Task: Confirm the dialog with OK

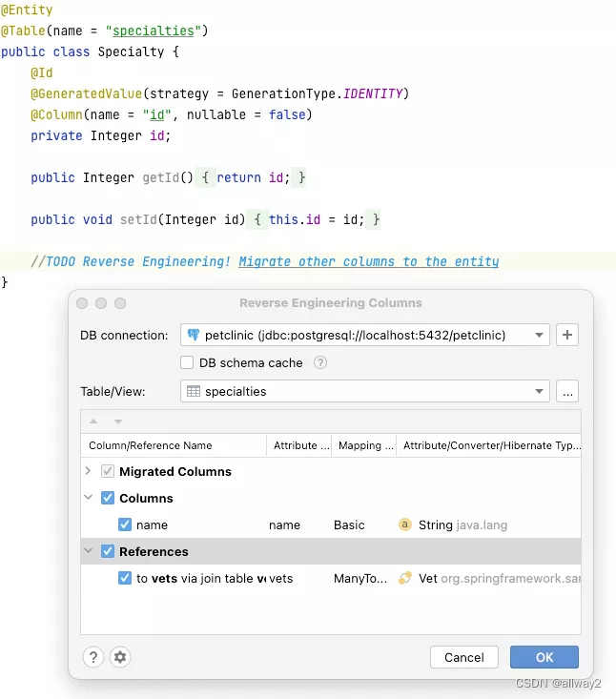Action: 544,657
